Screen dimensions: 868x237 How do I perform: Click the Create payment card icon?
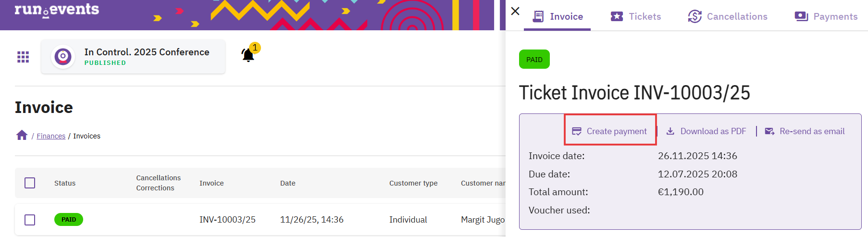coord(577,131)
